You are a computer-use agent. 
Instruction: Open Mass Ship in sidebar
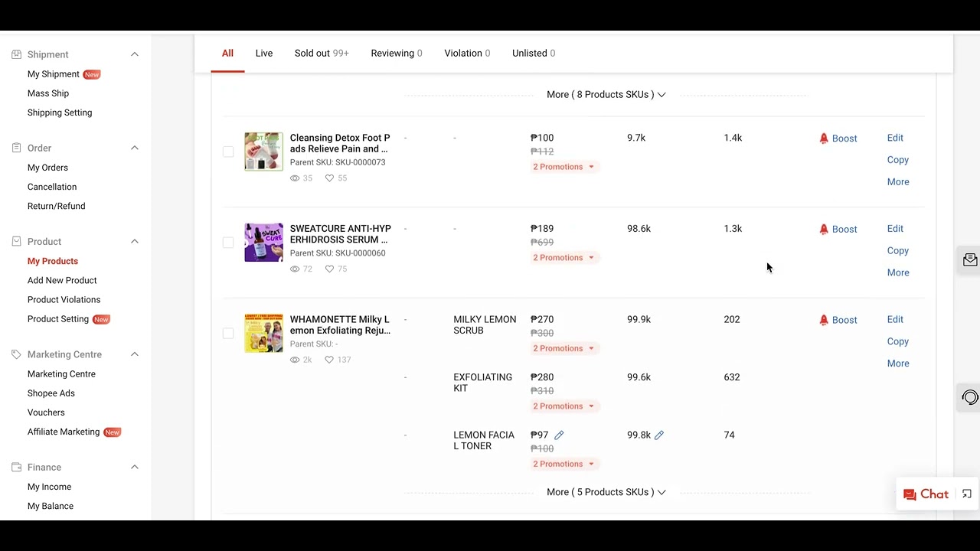coord(48,93)
